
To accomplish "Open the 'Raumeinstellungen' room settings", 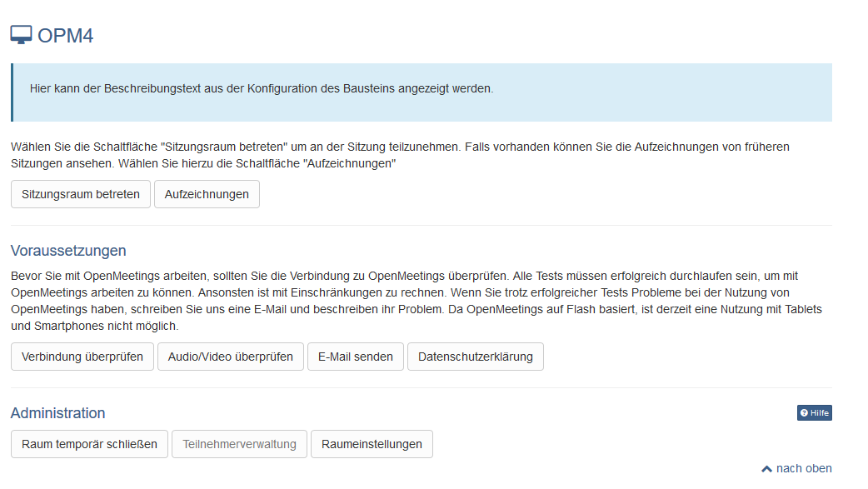I will [371, 444].
